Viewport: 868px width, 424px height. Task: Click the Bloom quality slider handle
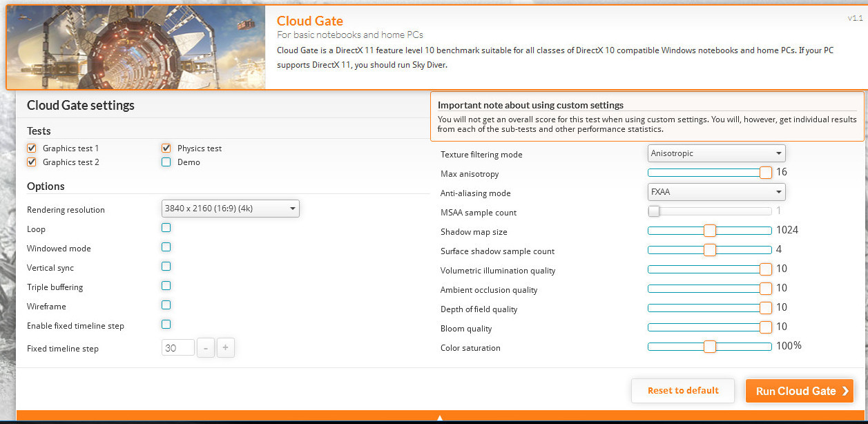(765, 327)
